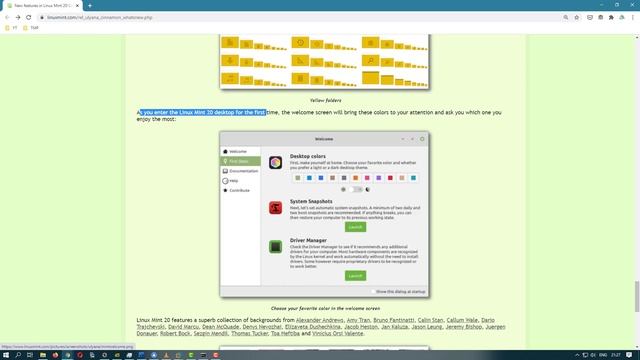Open the YT bookmarks folder
Viewport: 640px width, 360px height.
point(11,28)
